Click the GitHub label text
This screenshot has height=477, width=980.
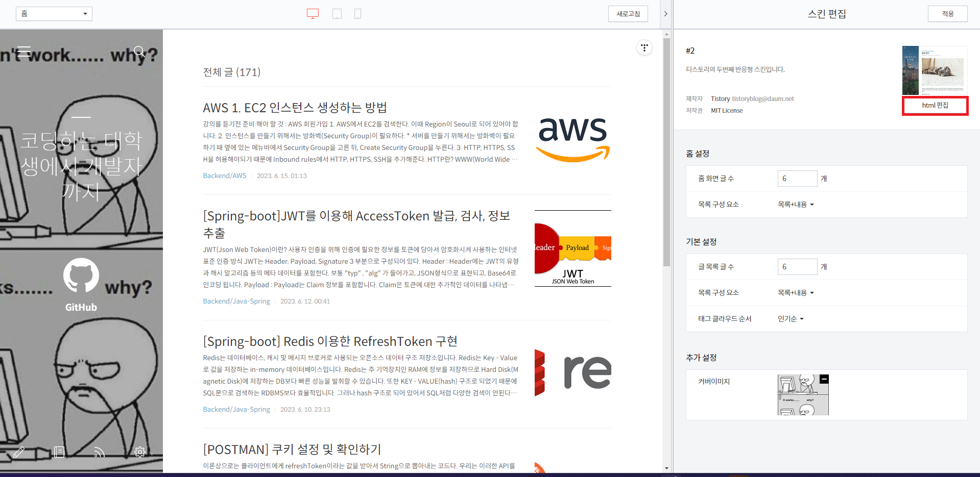point(81,307)
